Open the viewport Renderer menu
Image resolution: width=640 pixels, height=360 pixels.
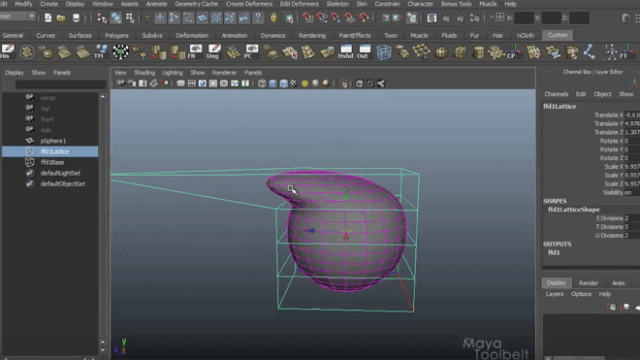click(224, 73)
